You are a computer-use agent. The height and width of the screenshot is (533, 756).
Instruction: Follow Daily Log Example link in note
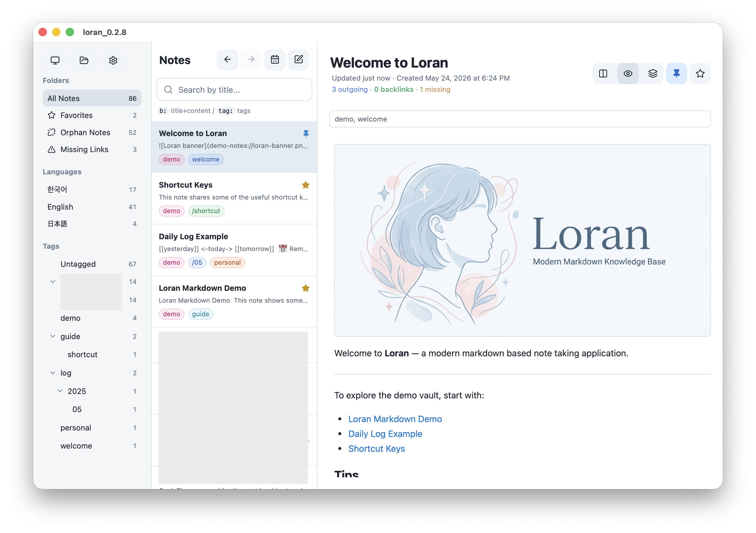click(385, 433)
